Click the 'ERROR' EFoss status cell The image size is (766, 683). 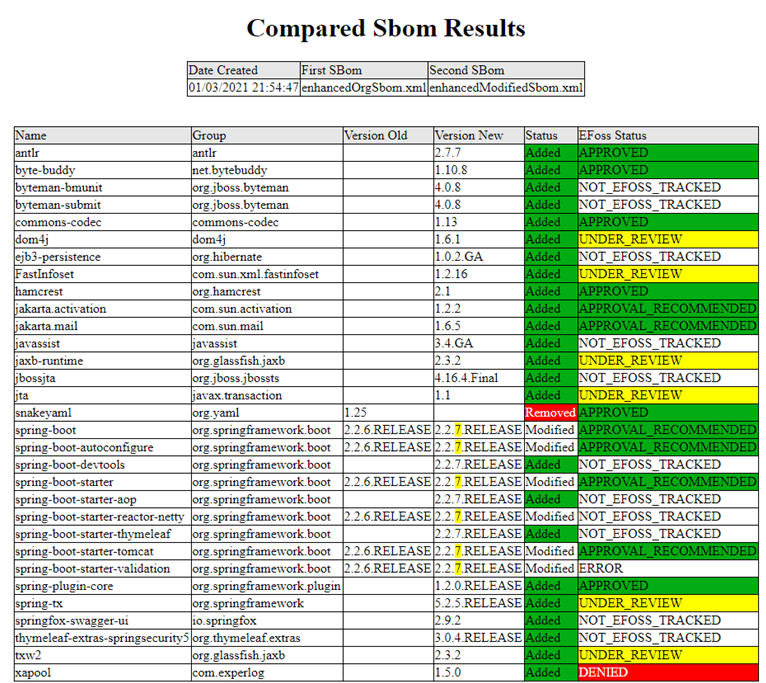(668, 569)
